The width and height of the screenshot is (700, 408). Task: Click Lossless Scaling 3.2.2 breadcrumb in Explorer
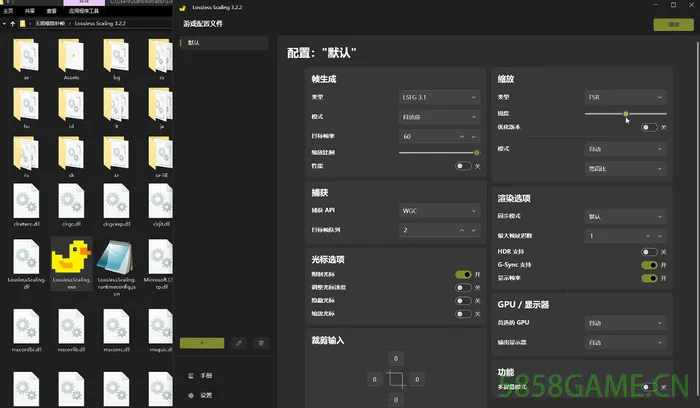(100, 23)
